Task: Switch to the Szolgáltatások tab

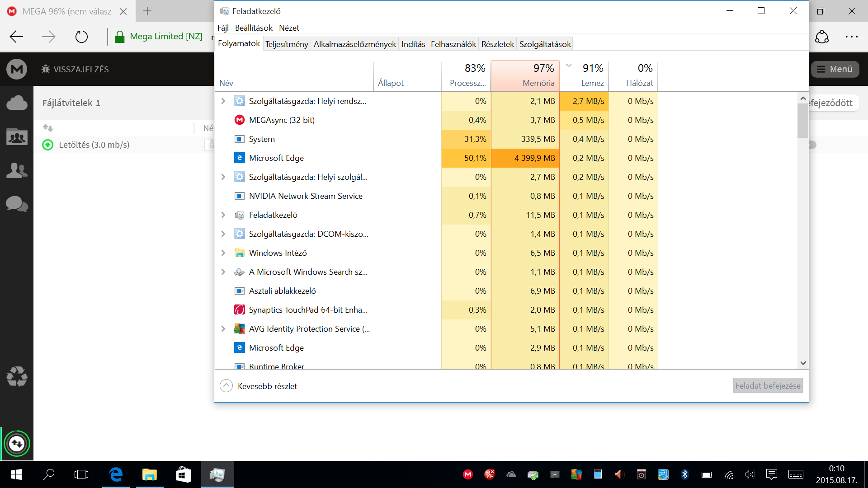Action: coord(545,44)
